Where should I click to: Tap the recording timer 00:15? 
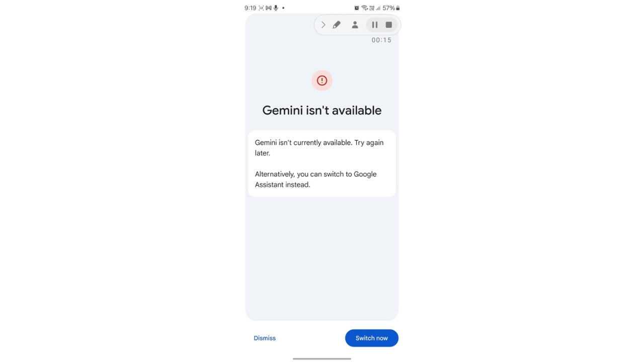point(381,40)
